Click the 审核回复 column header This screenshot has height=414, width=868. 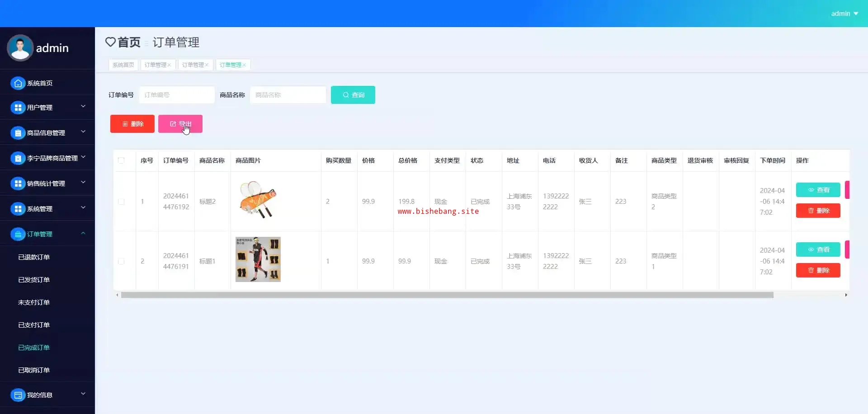(736, 160)
